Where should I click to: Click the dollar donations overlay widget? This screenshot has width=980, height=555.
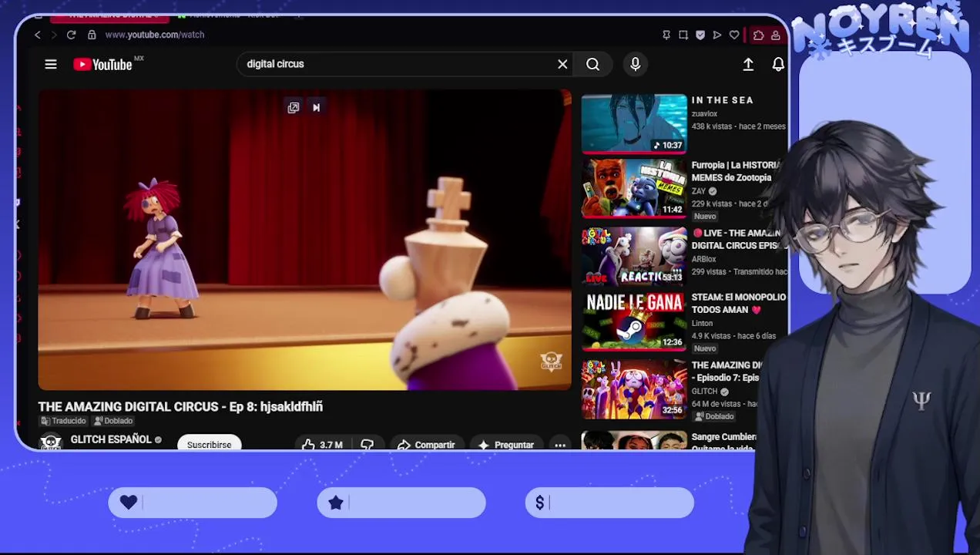(609, 503)
